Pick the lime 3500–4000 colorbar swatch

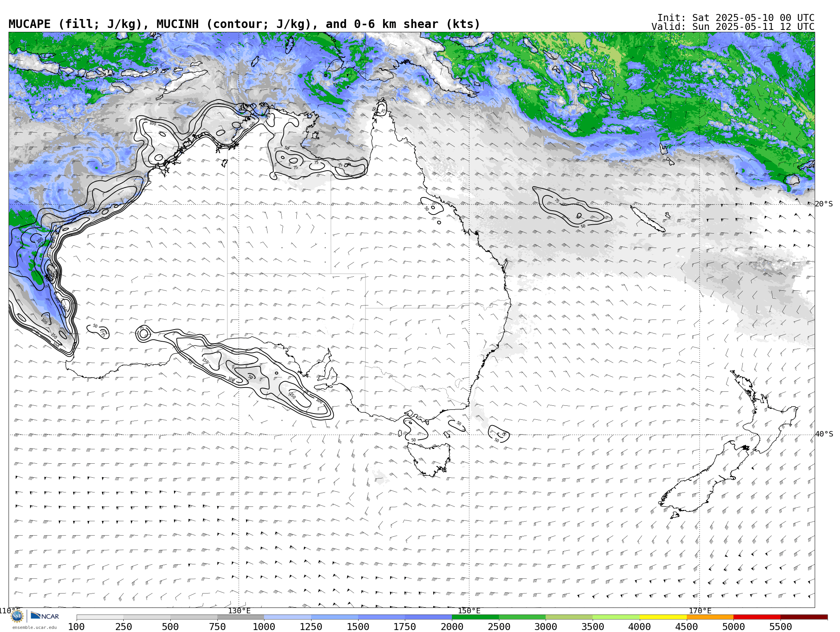tap(616, 617)
